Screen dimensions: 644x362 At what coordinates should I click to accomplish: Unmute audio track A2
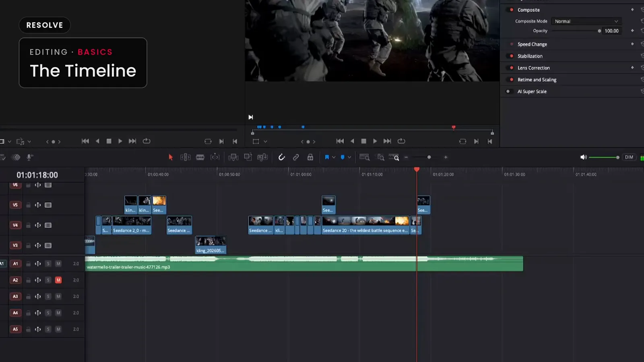[x=58, y=280]
